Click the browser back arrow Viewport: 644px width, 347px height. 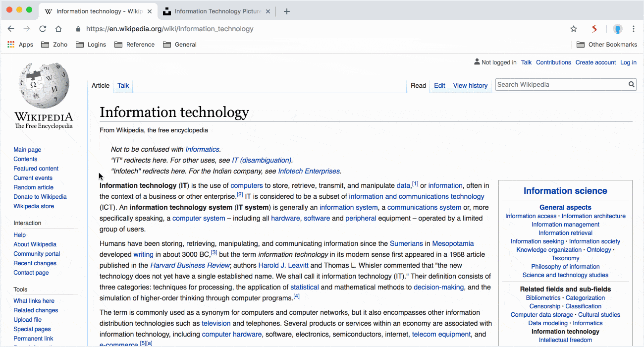point(11,29)
